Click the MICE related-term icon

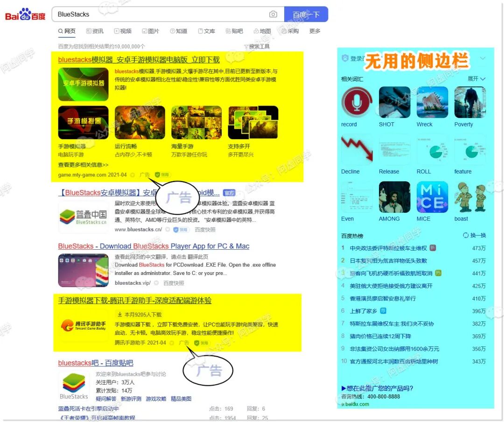click(x=432, y=197)
